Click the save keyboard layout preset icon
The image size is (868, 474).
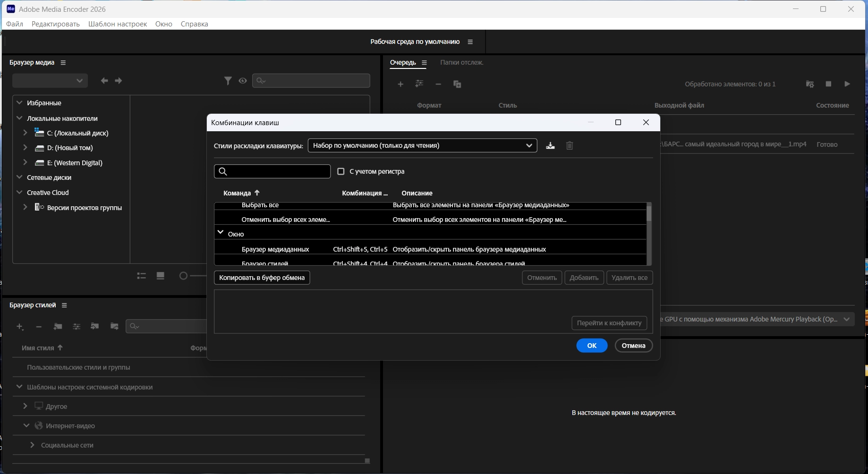point(550,145)
